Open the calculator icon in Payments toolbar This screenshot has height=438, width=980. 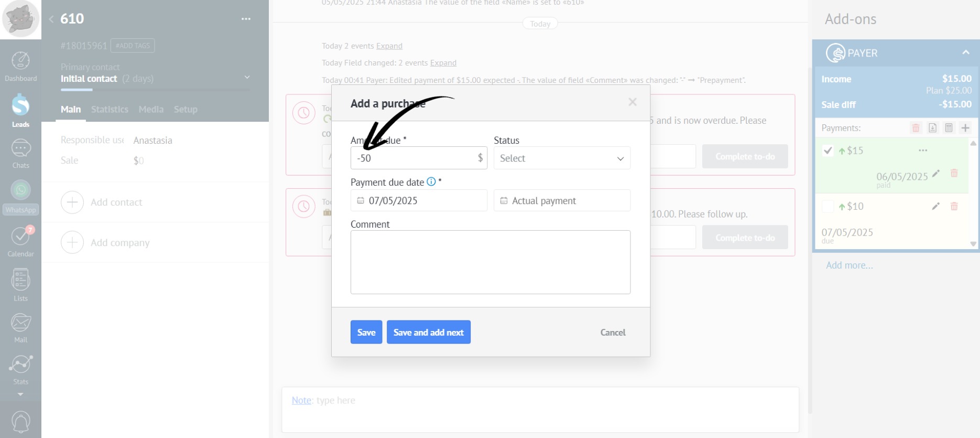coord(949,128)
